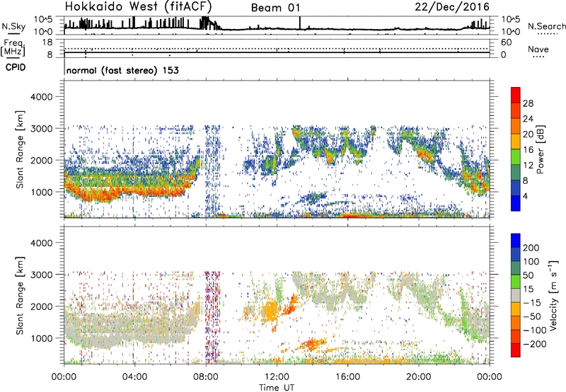Click the -50 label on the Velocity color bar

pos(532,316)
